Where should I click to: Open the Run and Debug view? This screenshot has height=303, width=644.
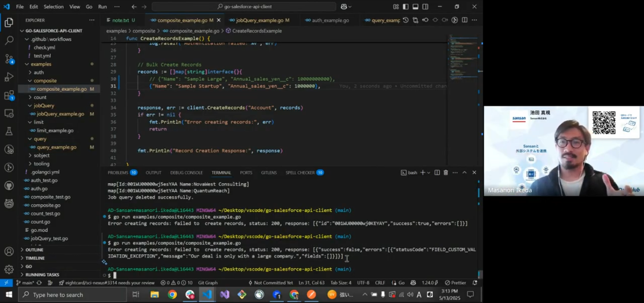pos(9,77)
